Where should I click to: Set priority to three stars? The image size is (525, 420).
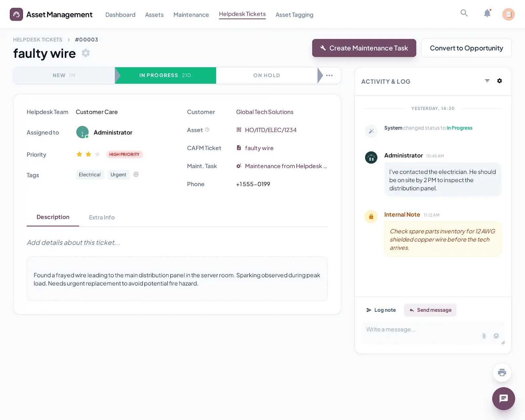pos(97,154)
